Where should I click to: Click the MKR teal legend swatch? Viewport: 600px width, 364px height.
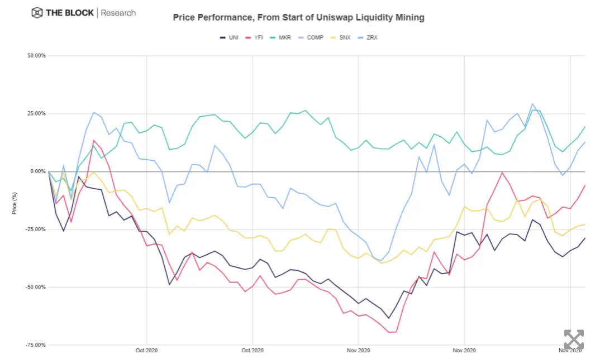click(273, 37)
